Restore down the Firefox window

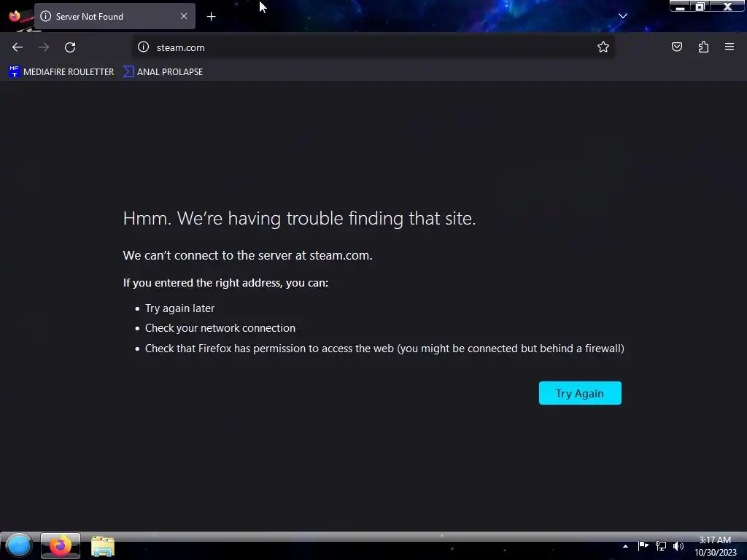coord(700,6)
